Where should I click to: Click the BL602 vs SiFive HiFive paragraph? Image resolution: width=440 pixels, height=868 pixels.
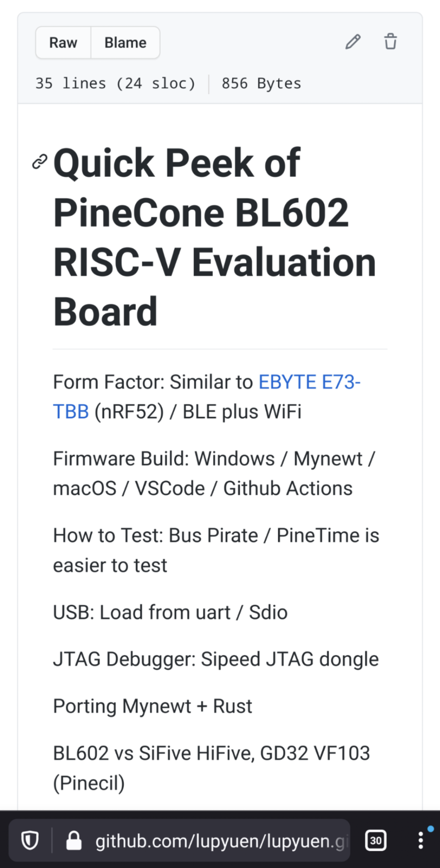coord(211,768)
